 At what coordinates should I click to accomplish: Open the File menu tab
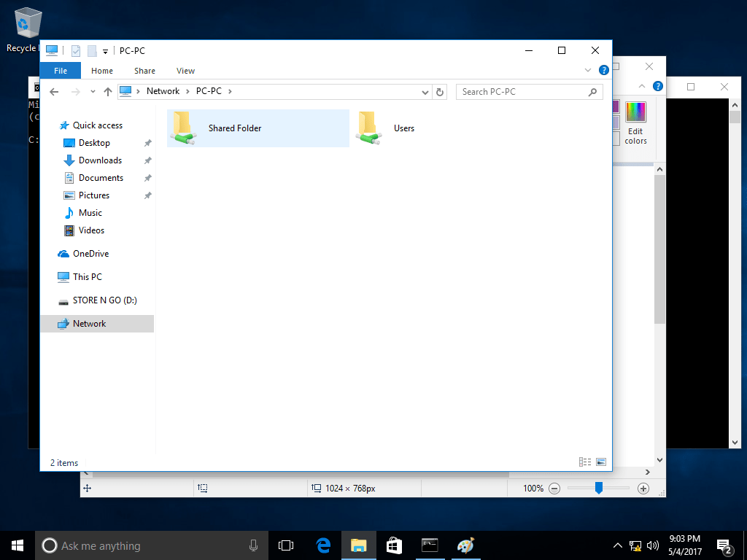(x=61, y=71)
